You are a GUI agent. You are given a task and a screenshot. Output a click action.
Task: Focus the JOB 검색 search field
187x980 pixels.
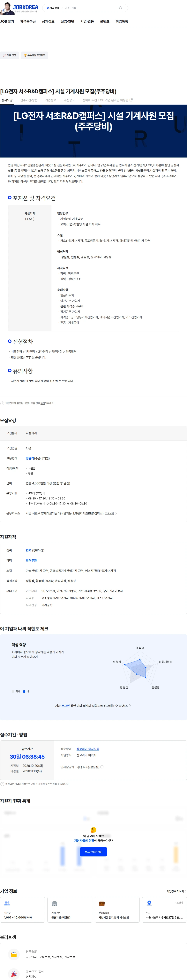point(90,8)
